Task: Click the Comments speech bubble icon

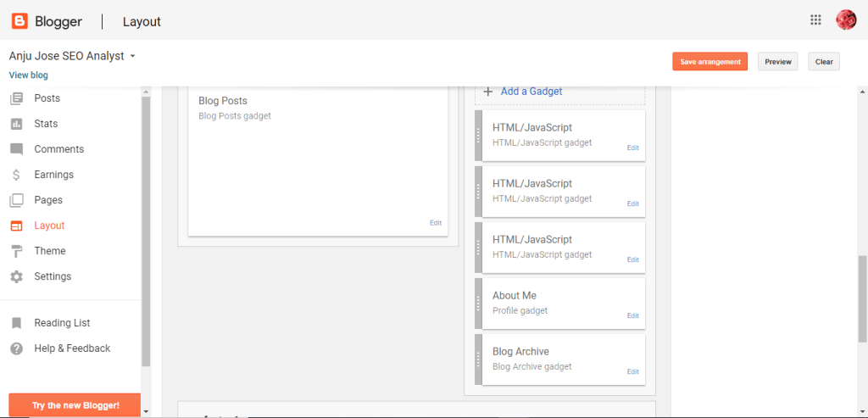Action: coord(16,149)
